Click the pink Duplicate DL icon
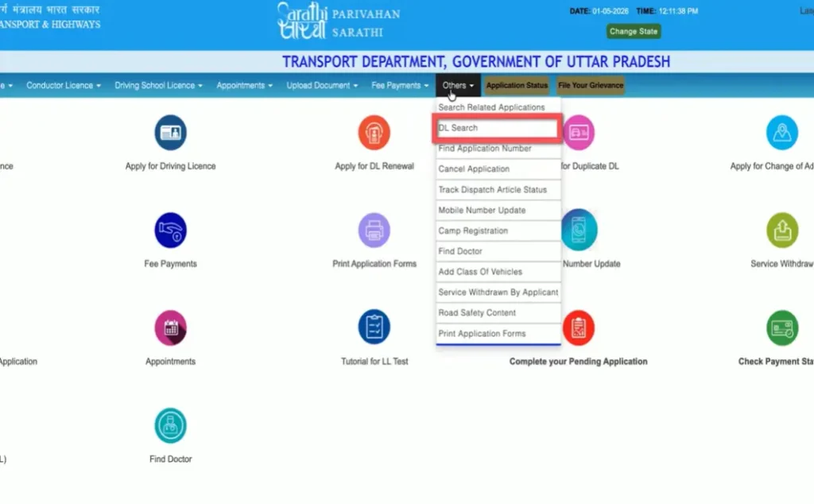The height and width of the screenshot is (504, 814). click(579, 132)
